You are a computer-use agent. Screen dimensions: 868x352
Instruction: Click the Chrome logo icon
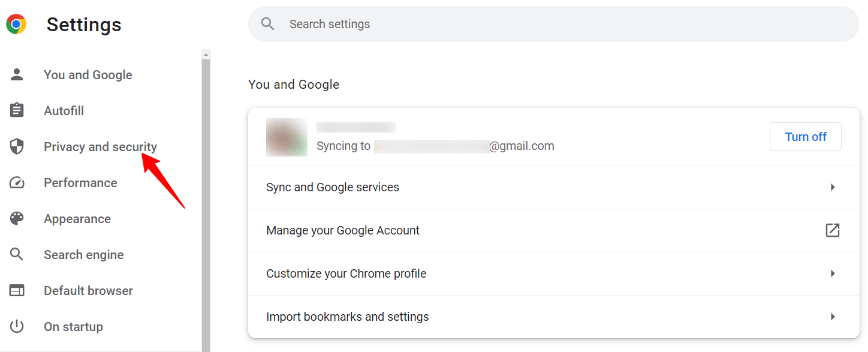pyautogui.click(x=16, y=24)
